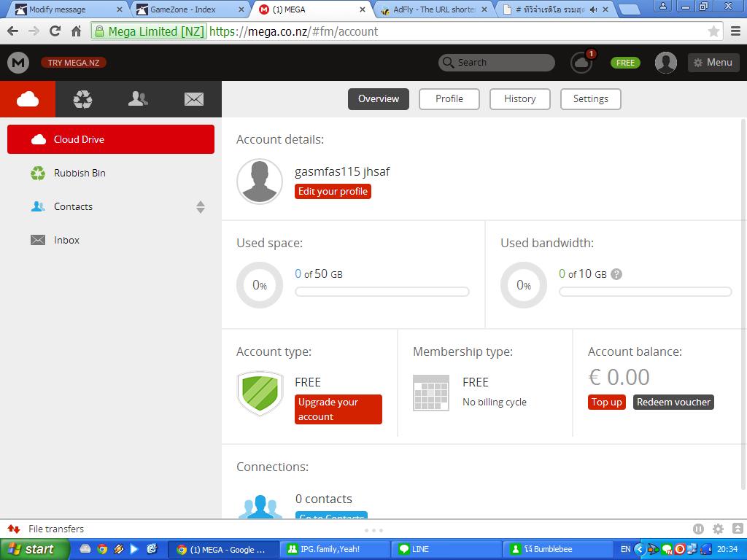Click the EN language indicator
747x560 pixels.
625,549
